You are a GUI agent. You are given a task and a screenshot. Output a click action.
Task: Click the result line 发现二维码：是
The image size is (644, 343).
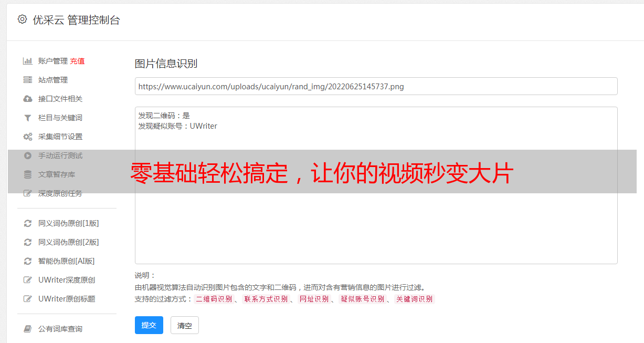click(x=164, y=116)
